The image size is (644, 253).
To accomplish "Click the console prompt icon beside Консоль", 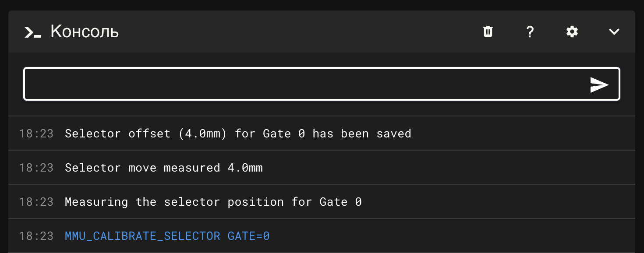I will 32,32.
